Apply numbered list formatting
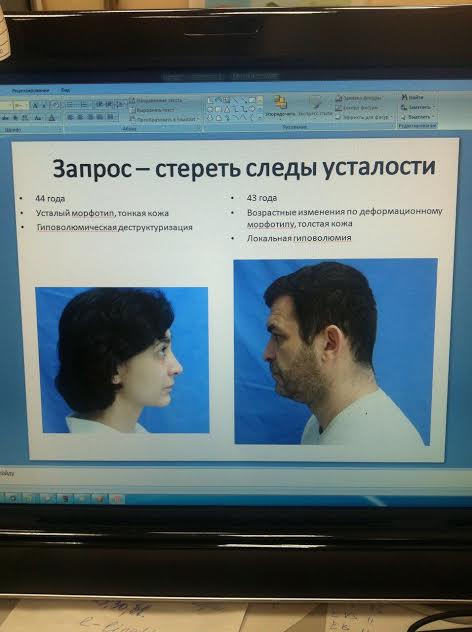Screen dimensions: 472x632 coord(84,104)
